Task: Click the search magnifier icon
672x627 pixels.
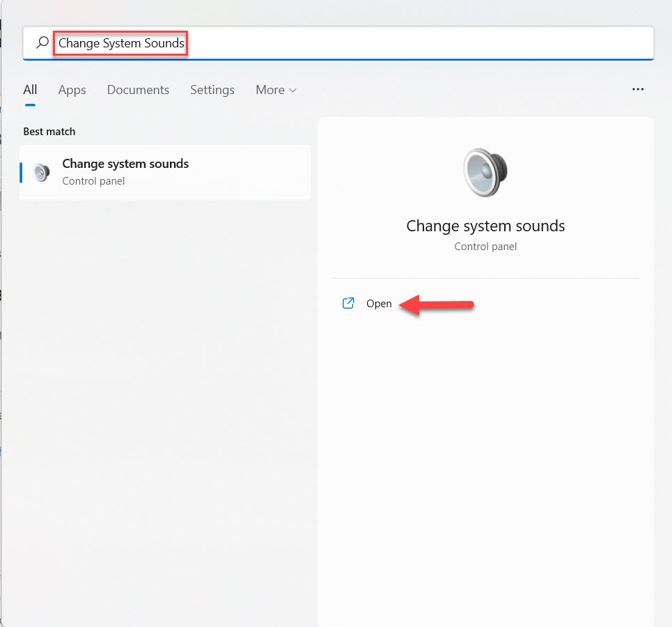Action: point(42,42)
